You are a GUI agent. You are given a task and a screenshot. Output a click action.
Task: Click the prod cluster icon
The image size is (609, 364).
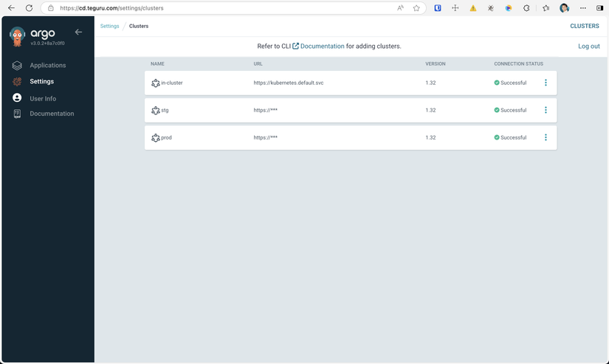pyautogui.click(x=155, y=137)
